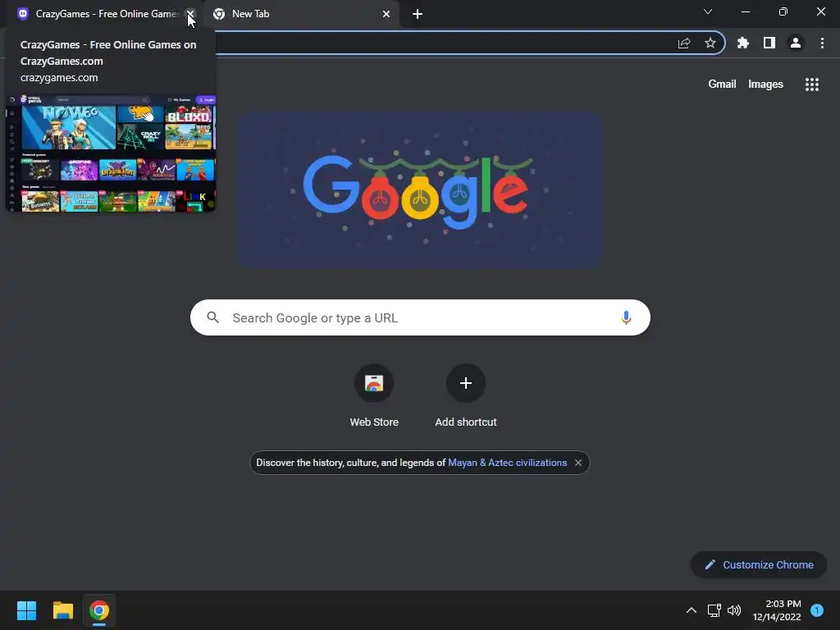Select the New Tab tab

(x=302, y=14)
